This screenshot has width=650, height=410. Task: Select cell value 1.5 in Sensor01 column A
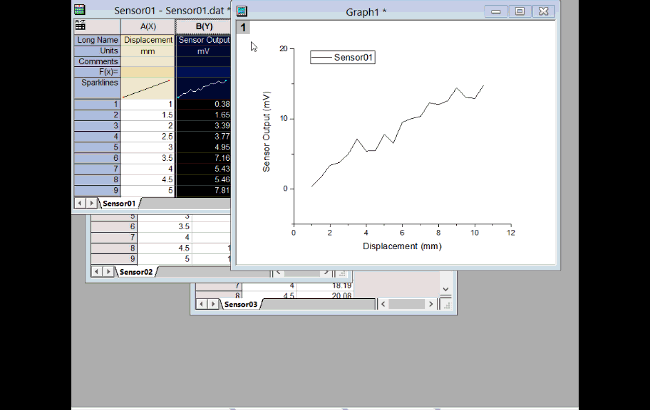point(148,115)
